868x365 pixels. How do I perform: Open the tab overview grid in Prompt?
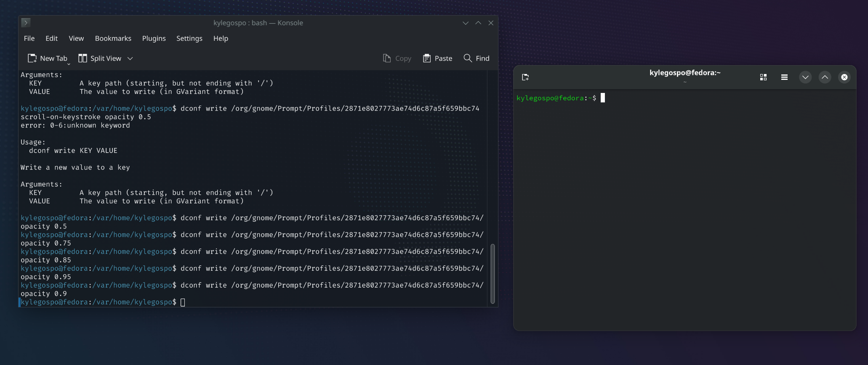click(763, 77)
